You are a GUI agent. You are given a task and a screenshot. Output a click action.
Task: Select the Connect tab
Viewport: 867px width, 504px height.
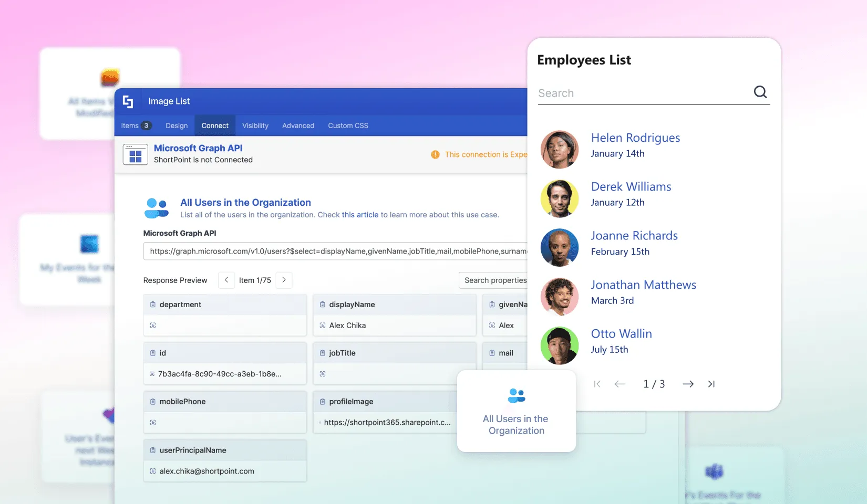pyautogui.click(x=215, y=125)
